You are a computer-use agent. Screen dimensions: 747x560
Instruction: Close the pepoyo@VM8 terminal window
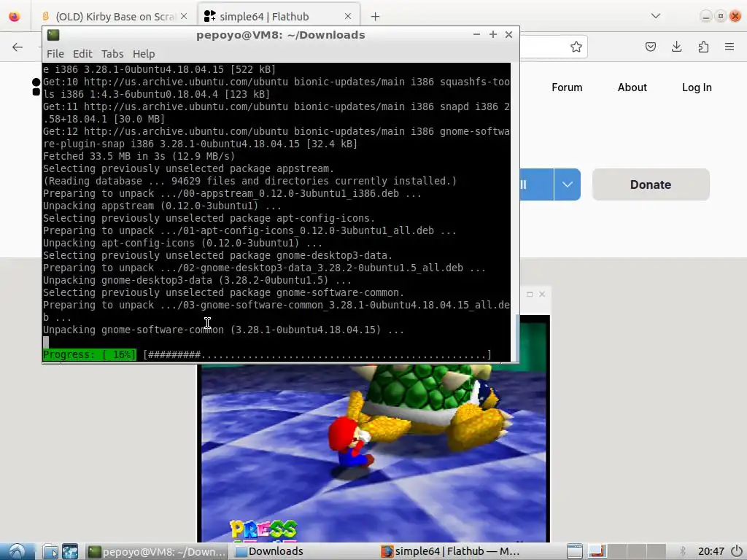point(508,34)
